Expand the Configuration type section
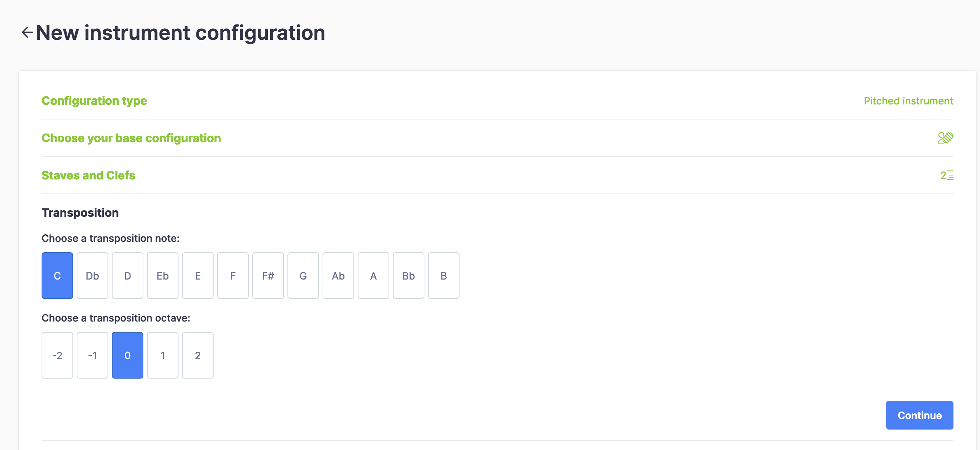980x450 pixels. coord(94,100)
